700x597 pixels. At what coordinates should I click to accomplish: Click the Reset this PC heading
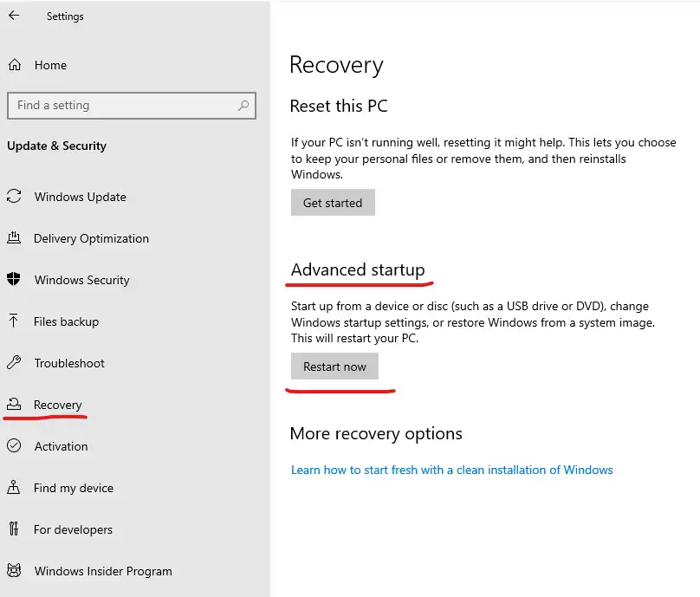click(339, 106)
